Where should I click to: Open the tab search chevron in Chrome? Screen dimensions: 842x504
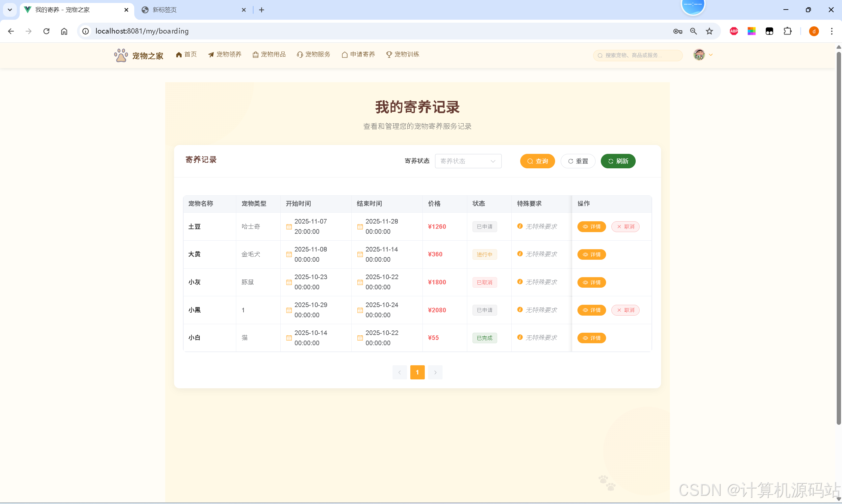[x=10, y=10]
